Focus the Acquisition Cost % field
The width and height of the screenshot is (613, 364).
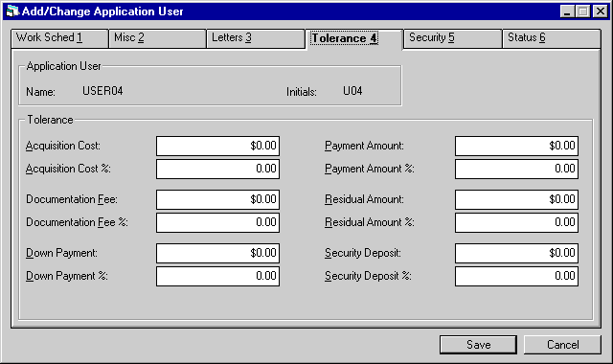coord(217,169)
